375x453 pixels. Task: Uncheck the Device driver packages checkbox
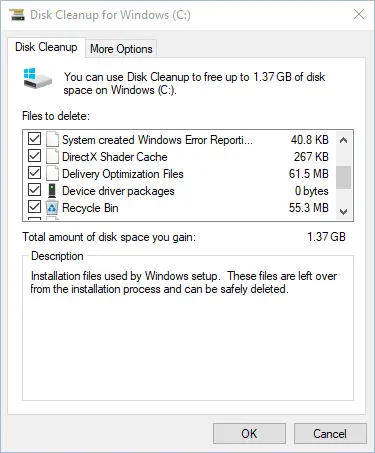pyautogui.click(x=34, y=190)
